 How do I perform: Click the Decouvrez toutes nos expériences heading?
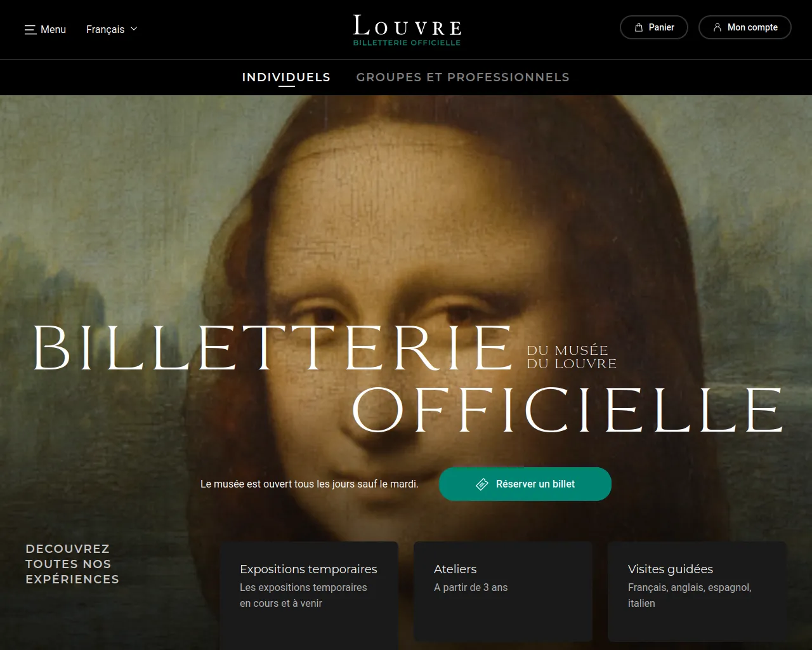click(72, 564)
